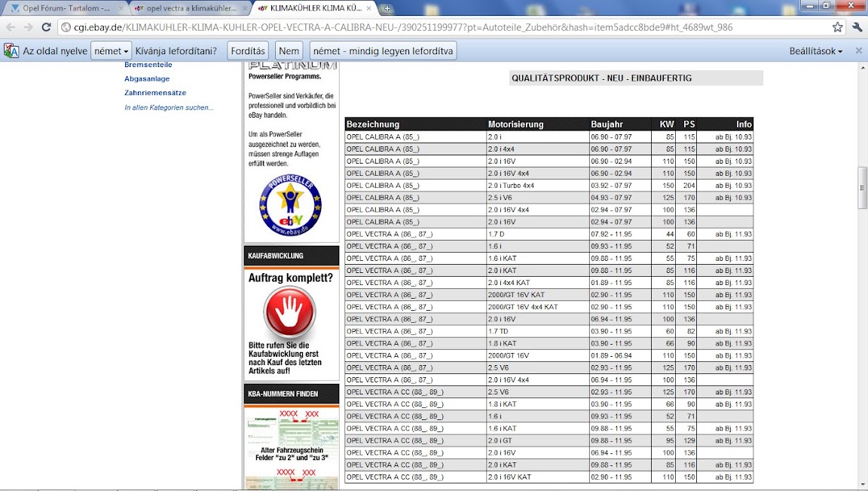This screenshot has width=868, height=491.
Task: Open the német language dropdown
Action: [x=112, y=51]
